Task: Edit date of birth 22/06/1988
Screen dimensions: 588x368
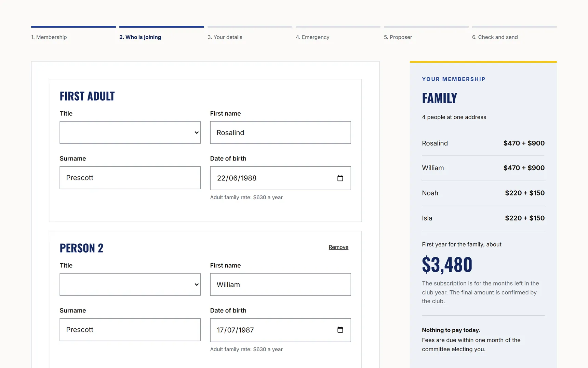Action: [x=280, y=178]
